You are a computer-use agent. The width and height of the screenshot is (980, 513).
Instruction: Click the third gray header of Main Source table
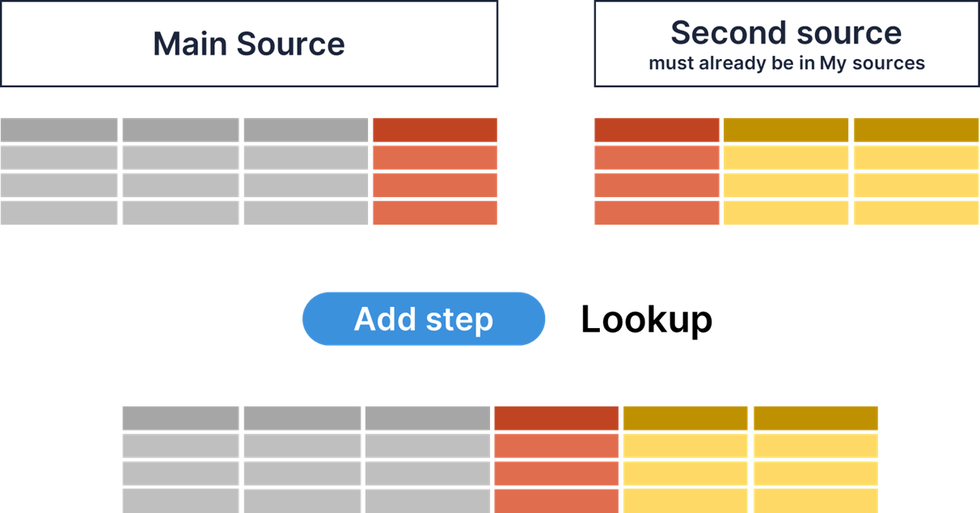tap(305, 130)
